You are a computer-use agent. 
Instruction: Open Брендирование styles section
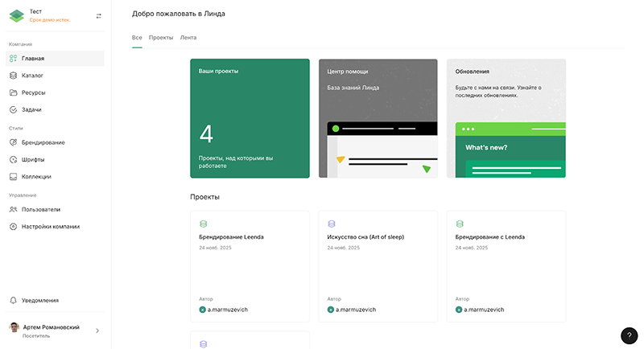coord(43,142)
